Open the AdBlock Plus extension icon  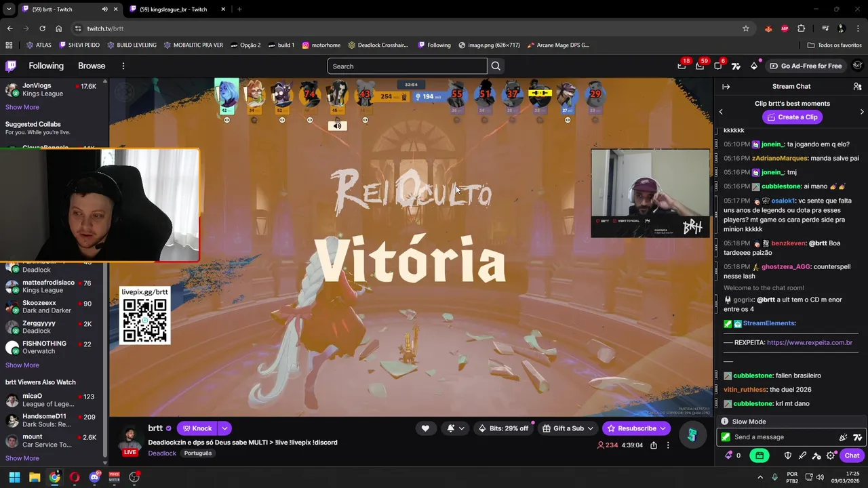(785, 28)
